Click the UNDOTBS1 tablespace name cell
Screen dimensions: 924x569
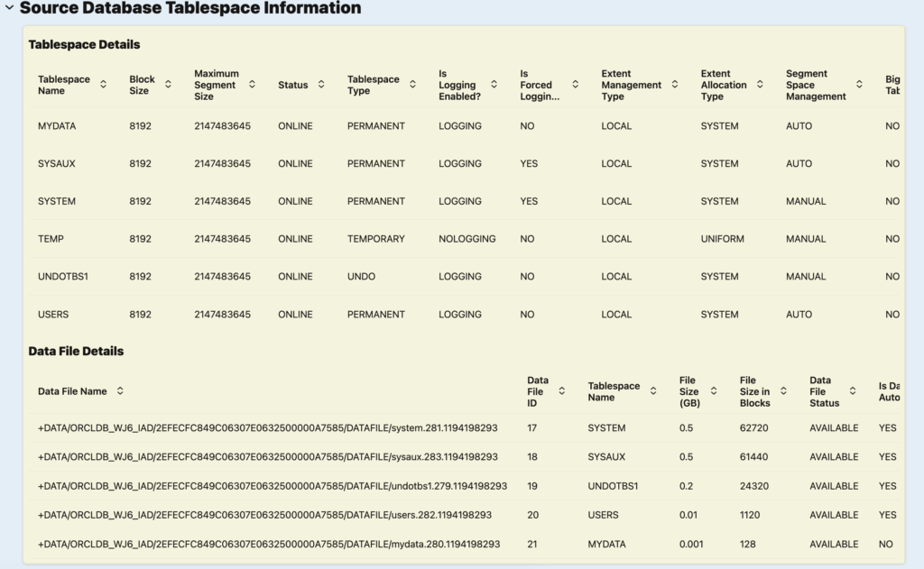(x=62, y=277)
